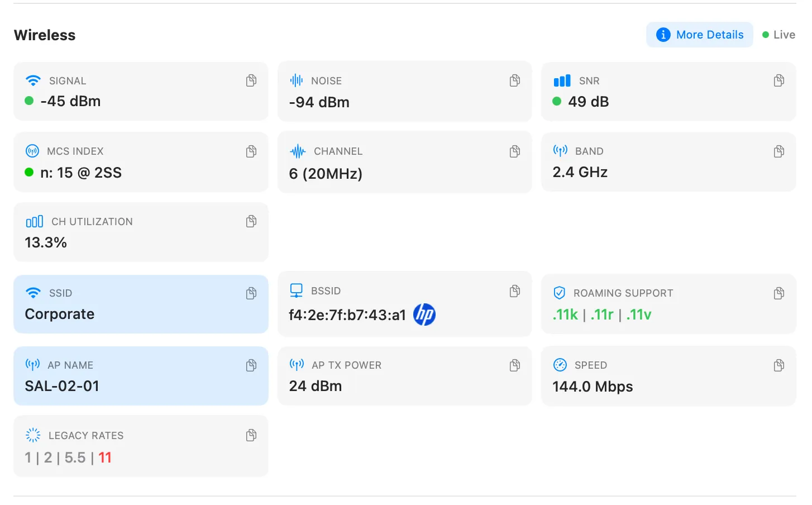Copy the BSSID address

tap(515, 291)
